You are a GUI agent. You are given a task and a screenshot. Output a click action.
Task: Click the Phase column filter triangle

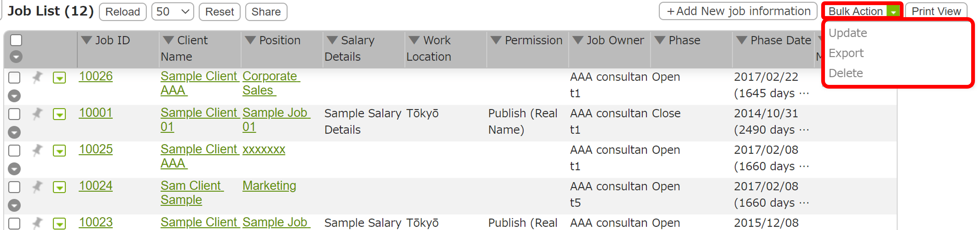pyautogui.click(x=660, y=40)
